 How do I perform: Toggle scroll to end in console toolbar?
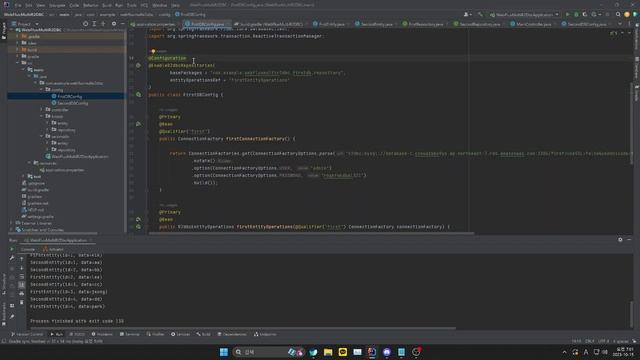click(22, 284)
